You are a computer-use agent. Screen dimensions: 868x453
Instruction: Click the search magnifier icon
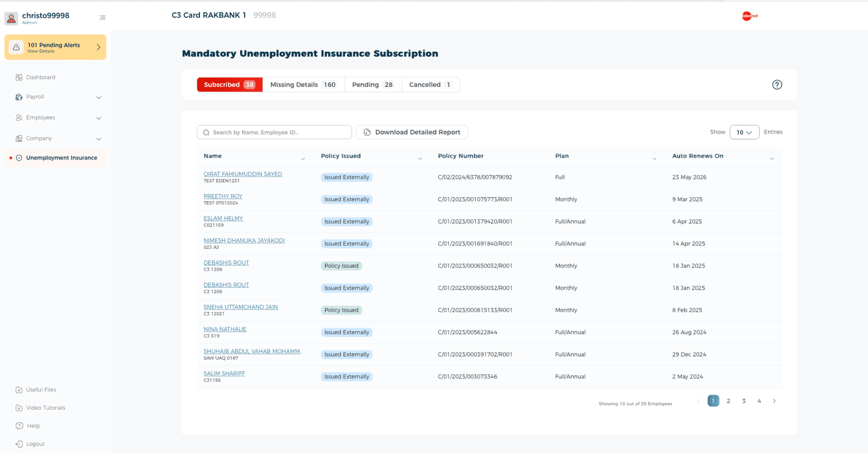pos(206,132)
